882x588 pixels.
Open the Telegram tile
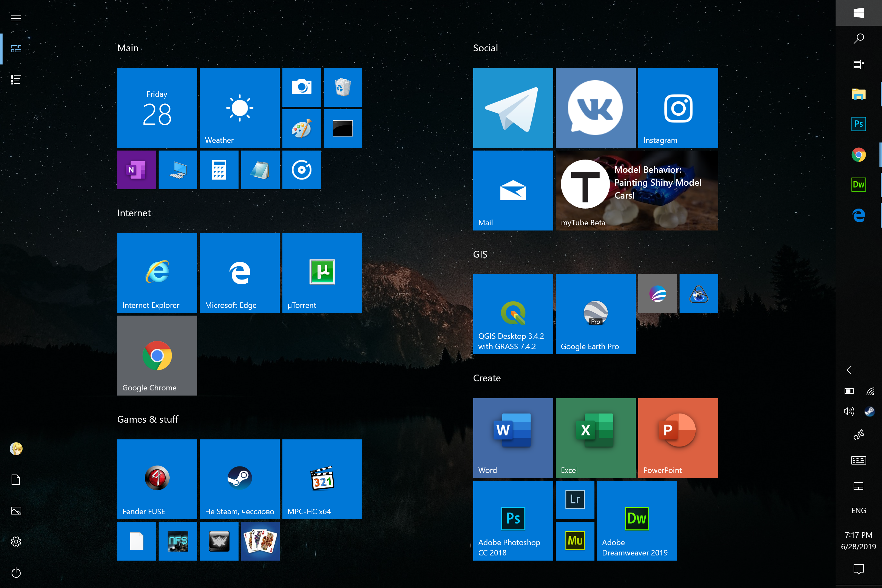pyautogui.click(x=513, y=108)
